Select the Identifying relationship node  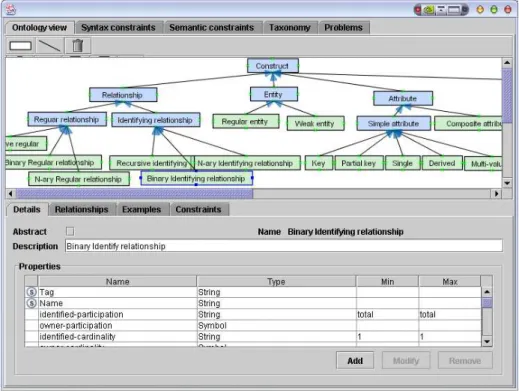tap(156, 120)
